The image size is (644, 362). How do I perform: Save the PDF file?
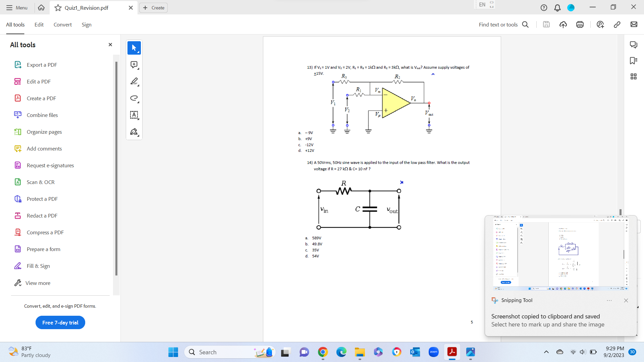(x=546, y=24)
